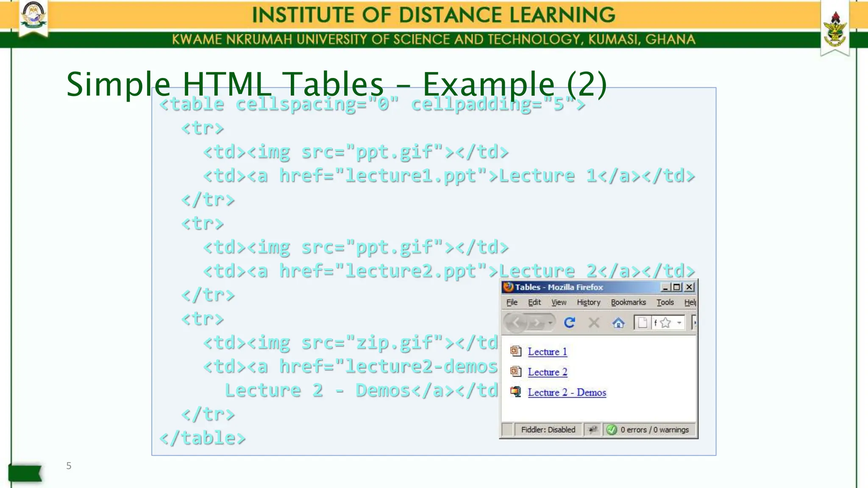Maximize the Tables - Mozilla Firefox window
The width and height of the screenshot is (868, 488).
click(677, 287)
